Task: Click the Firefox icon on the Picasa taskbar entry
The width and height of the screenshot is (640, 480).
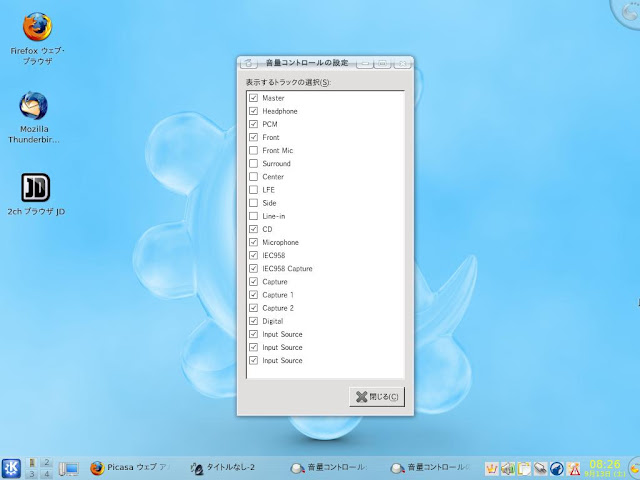Action: [x=97, y=468]
